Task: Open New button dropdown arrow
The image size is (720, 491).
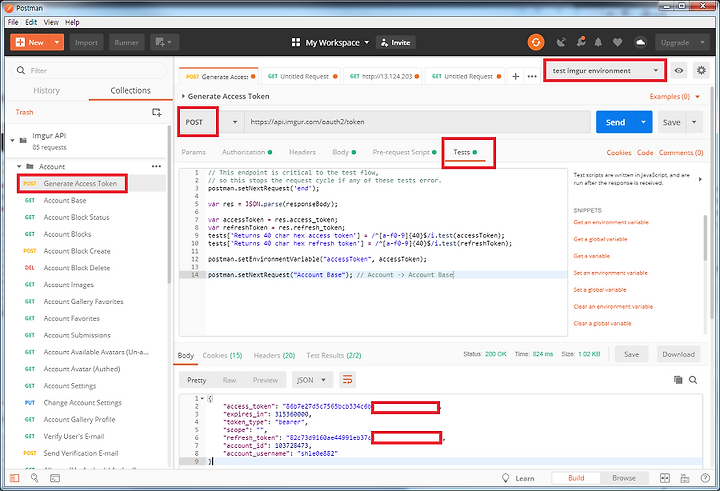Action: pos(56,42)
